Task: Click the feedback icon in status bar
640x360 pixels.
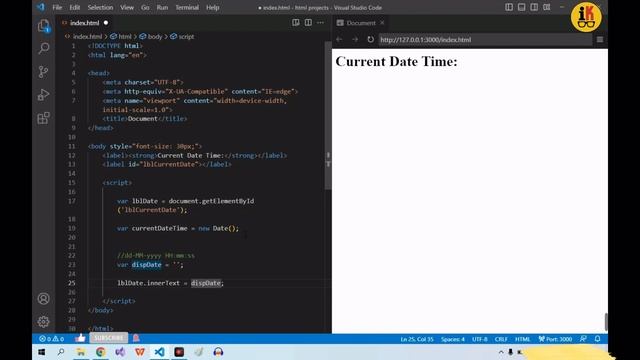Action: (x=584, y=339)
